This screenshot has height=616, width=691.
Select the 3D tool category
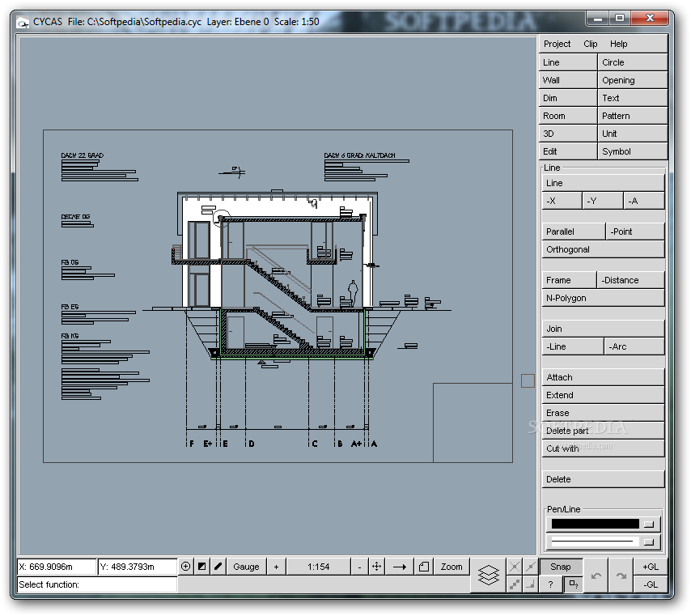(x=568, y=134)
